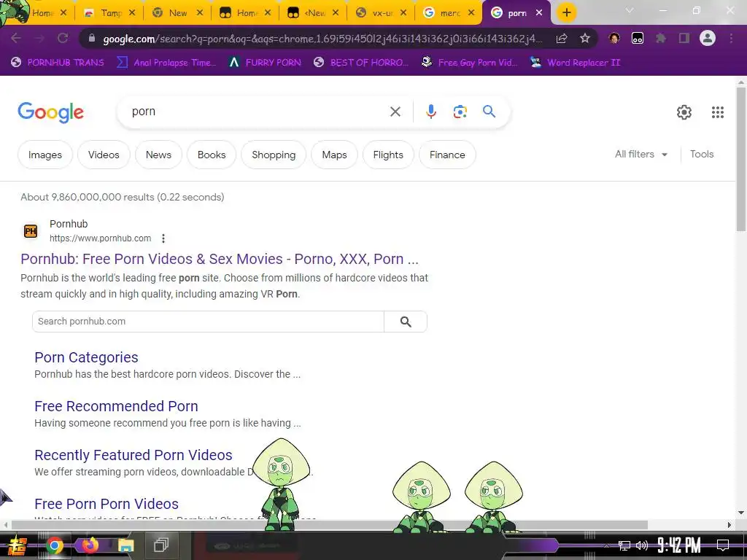Filter results by Flights
Screen dimensions: 747x560
tap(388, 155)
